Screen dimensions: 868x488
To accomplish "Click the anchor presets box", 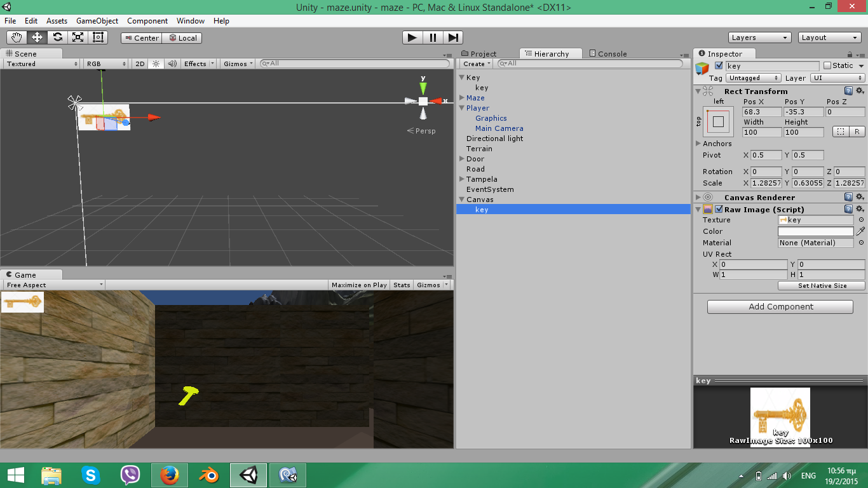I will (718, 121).
